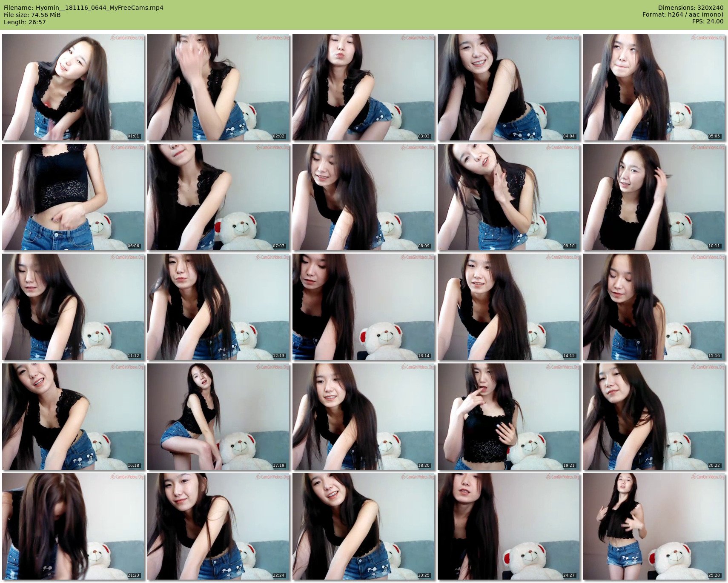Screen dimensions: 728x583
Task: Click the thumbnail marked 11:12
Action: (x=73, y=307)
